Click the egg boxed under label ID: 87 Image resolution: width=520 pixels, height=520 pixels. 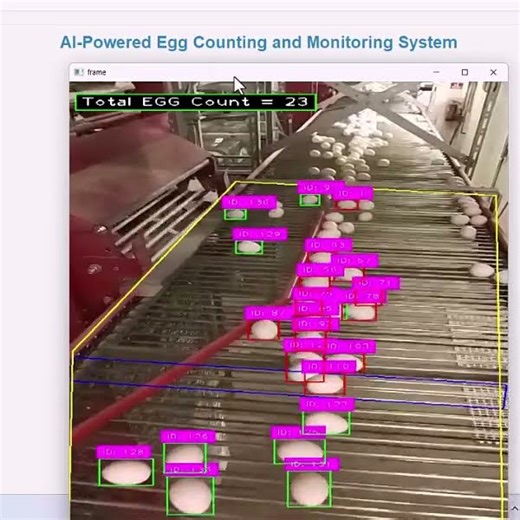tap(264, 329)
